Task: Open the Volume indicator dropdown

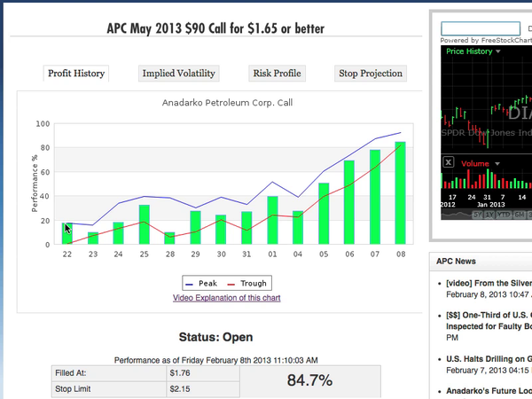Action: tap(480, 163)
